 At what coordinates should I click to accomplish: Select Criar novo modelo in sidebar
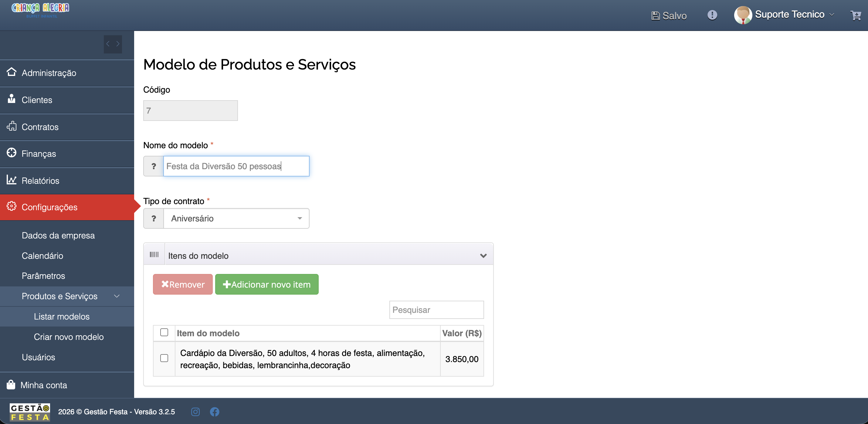tap(69, 337)
